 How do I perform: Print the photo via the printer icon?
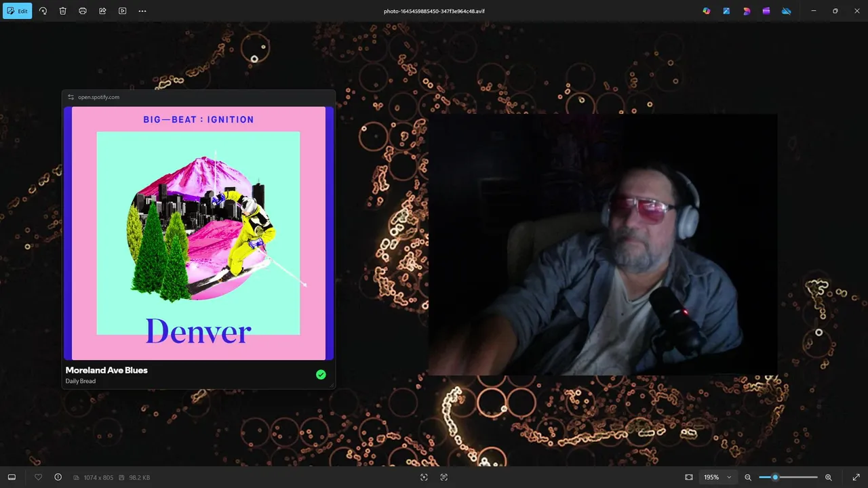(x=83, y=11)
